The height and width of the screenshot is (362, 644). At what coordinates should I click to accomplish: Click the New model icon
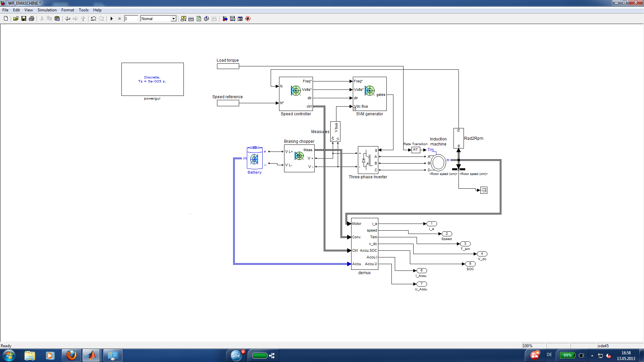(6, 18)
